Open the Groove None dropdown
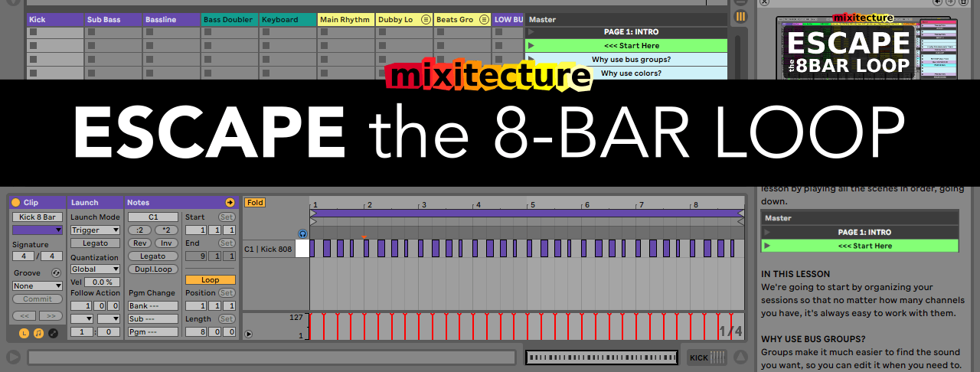 point(37,286)
